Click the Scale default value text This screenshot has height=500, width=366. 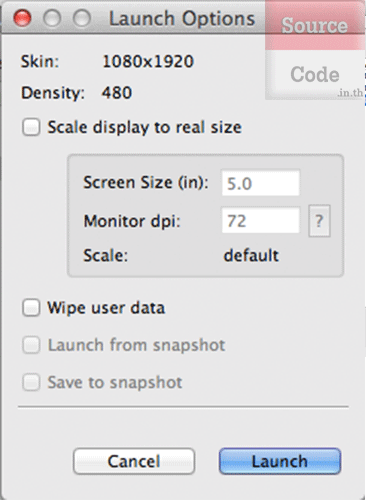[x=251, y=256]
